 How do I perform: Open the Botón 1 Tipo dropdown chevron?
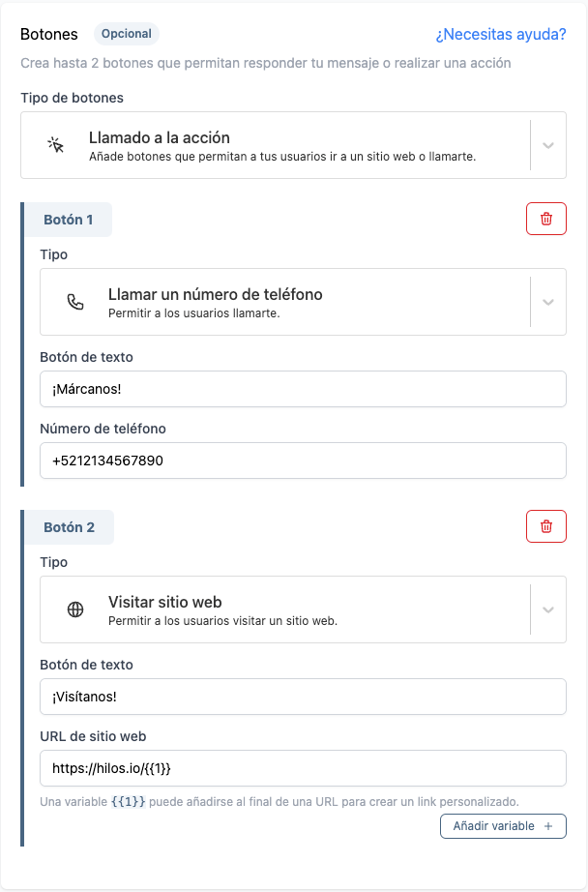[x=548, y=302]
